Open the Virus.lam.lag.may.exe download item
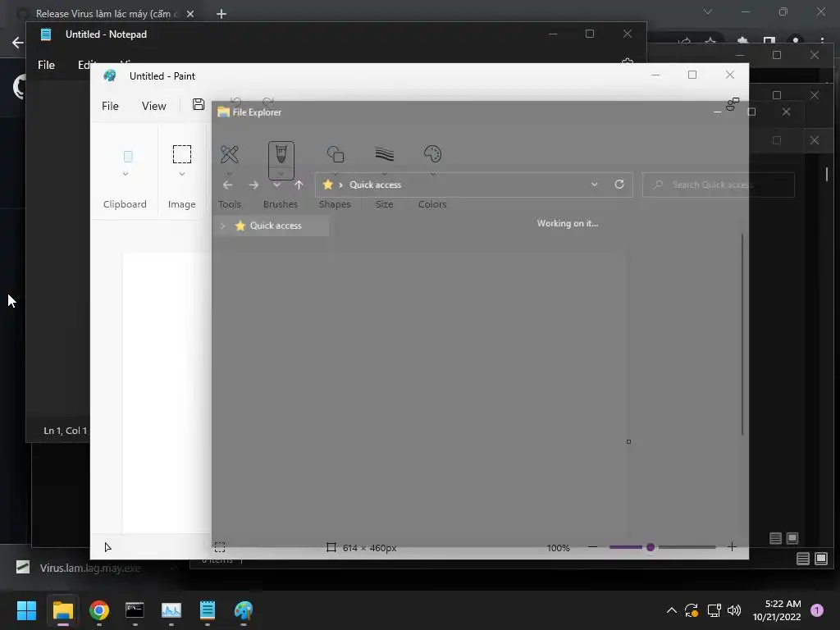The height and width of the screenshot is (630, 840). tap(90, 568)
